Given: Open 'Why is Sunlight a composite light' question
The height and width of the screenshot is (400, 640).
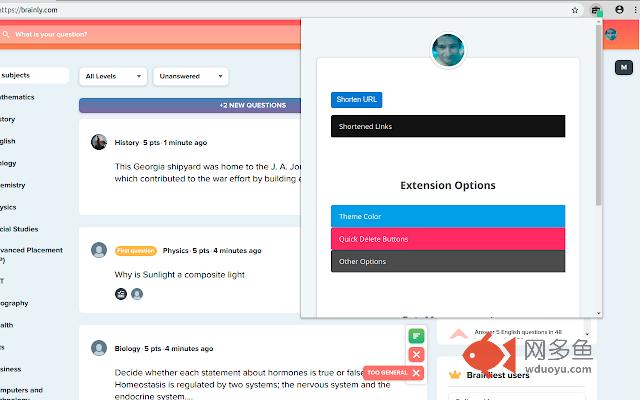Looking at the screenshot, I should (180, 275).
